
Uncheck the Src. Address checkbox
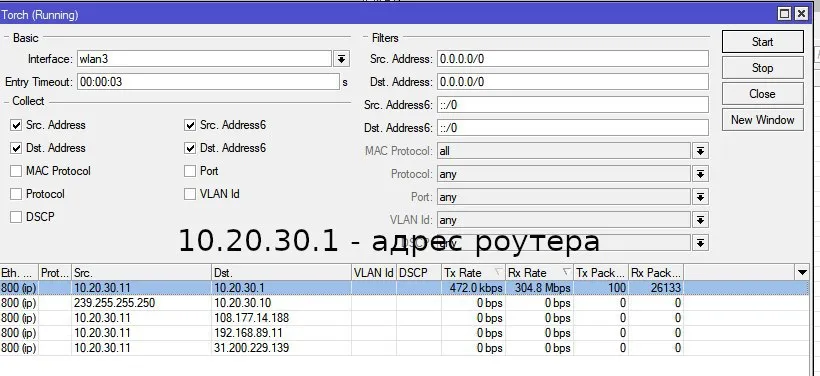pos(16,125)
